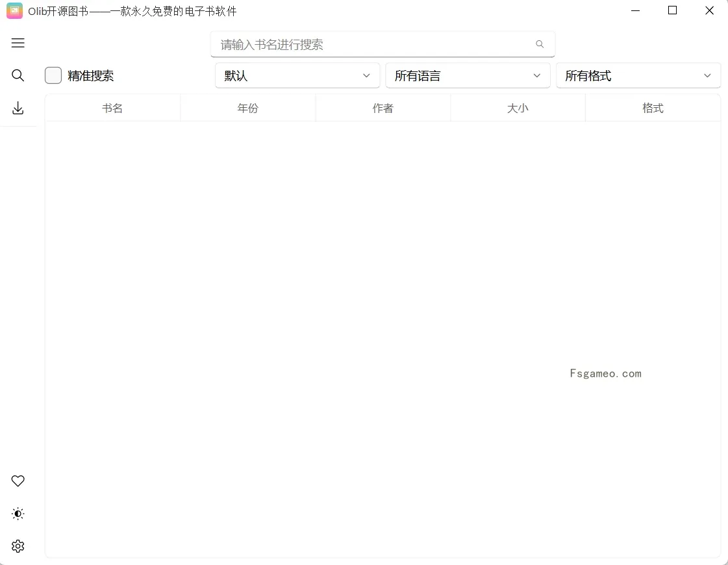Open the 所有语言 language dropdown
Image resolution: width=728 pixels, height=565 pixels.
coord(468,76)
